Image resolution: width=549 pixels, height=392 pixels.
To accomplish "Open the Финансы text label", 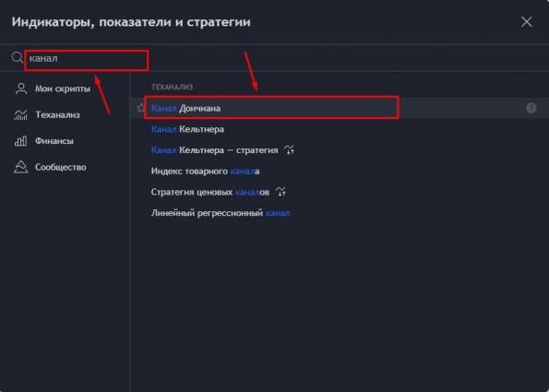I will coord(54,141).
